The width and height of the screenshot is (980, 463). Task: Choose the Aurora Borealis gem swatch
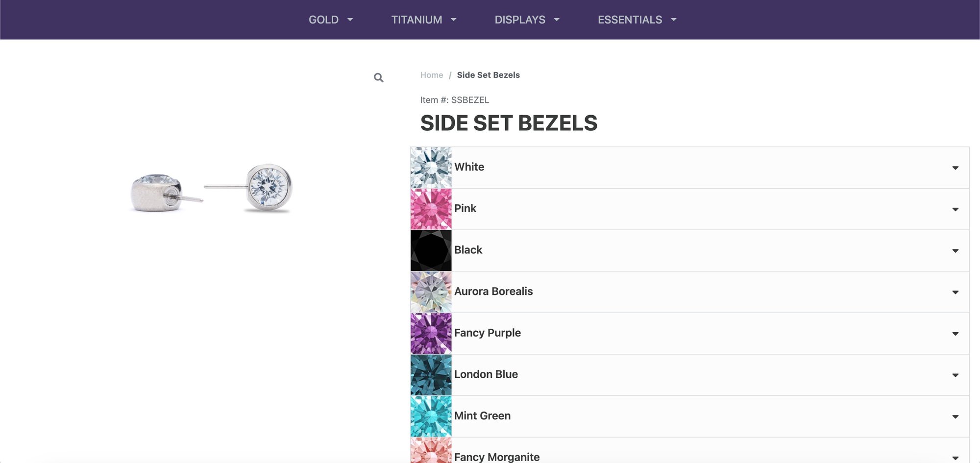(431, 292)
